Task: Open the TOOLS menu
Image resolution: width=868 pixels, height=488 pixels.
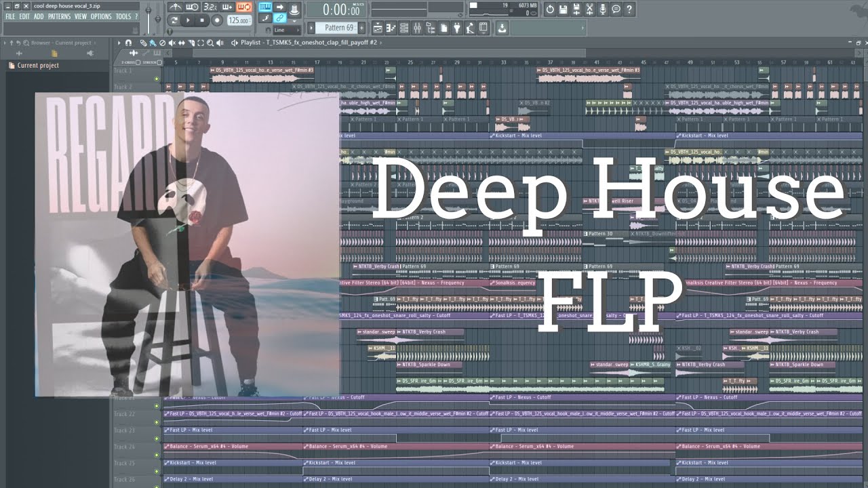Action: coord(123,16)
